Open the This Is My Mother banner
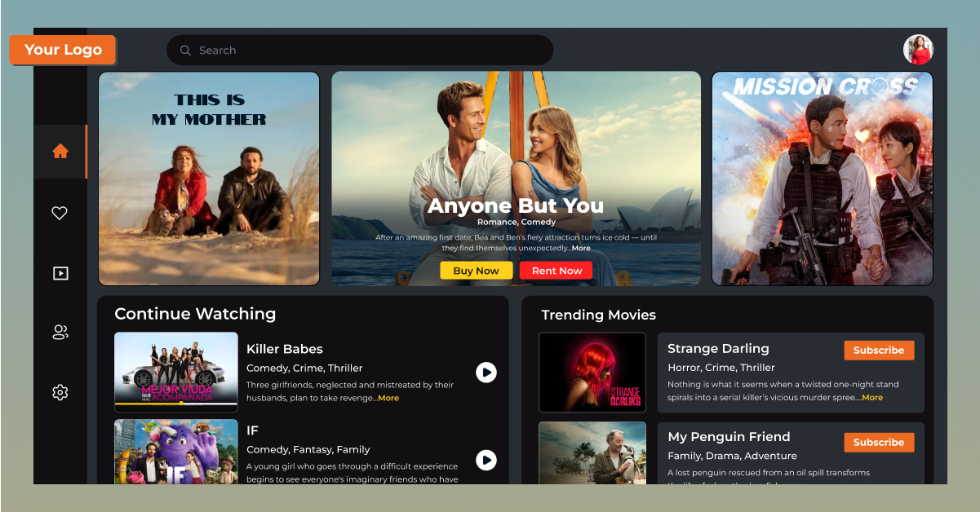Viewport: 980px width, 512px height. tap(208, 179)
